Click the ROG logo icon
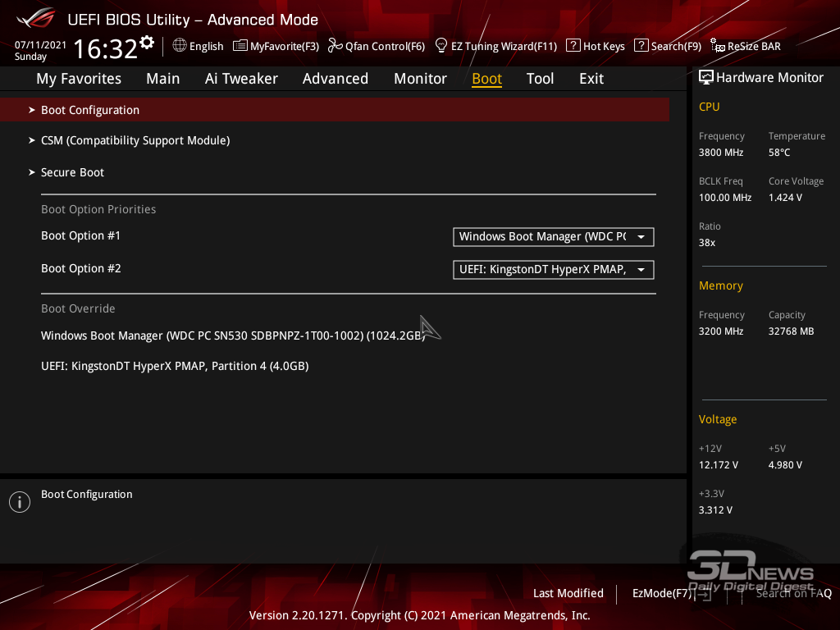840x630 pixels. pos(36,18)
